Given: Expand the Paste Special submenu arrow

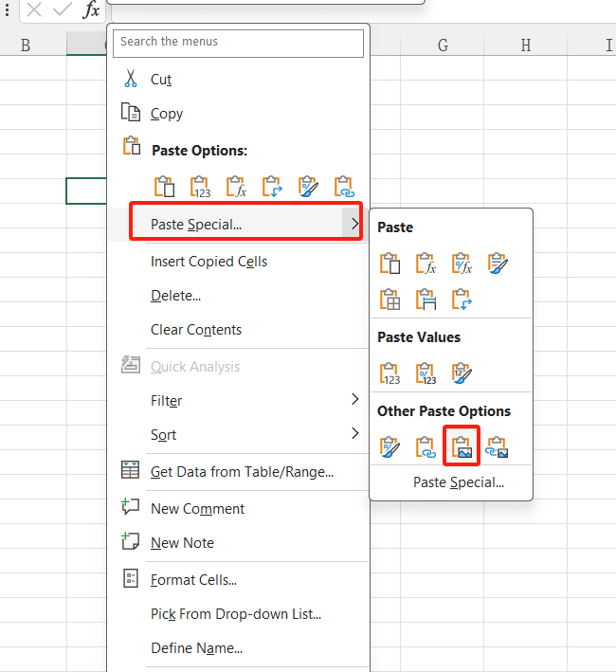Looking at the screenshot, I should (x=354, y=224).
